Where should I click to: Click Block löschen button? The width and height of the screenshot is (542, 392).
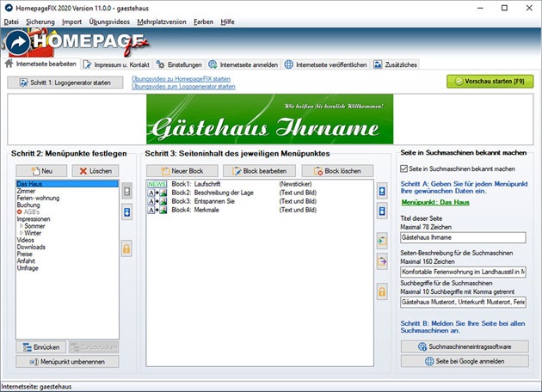[337, 171]
